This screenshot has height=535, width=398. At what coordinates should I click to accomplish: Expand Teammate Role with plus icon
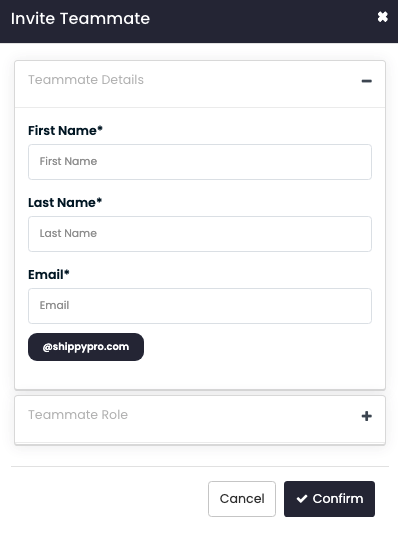pyautogui.click(x=367, y=416)
